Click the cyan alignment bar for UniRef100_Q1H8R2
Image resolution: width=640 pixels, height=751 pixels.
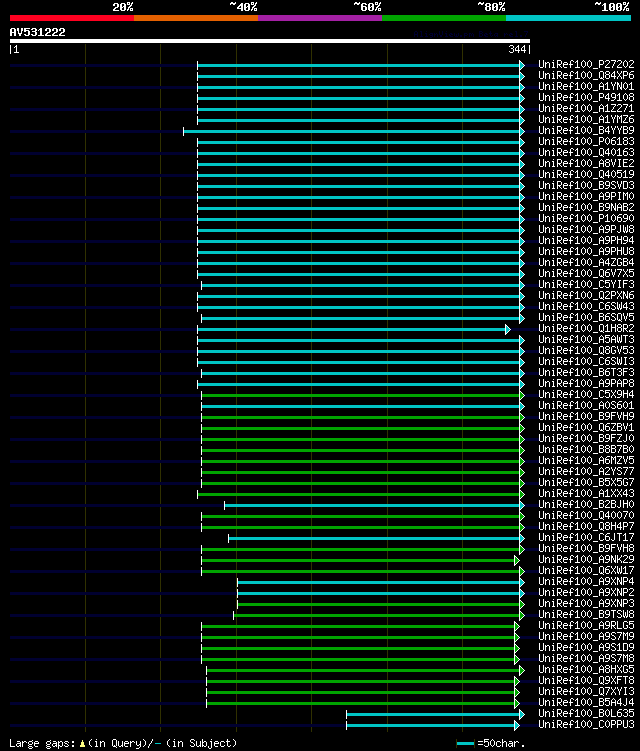[x=354, y=330]
